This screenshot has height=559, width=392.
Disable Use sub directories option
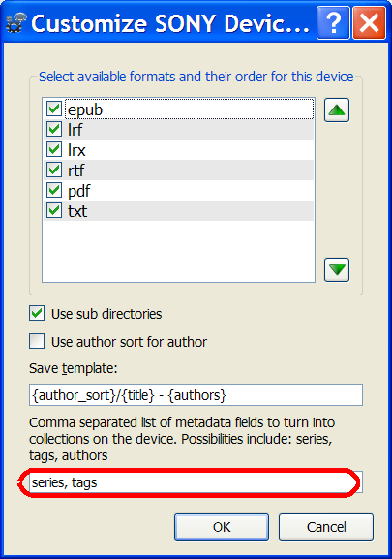pyautogui.click(x=37, y=313)
